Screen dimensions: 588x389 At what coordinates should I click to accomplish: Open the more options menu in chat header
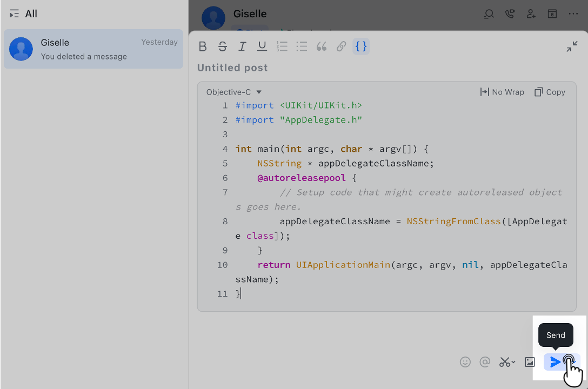(x=573, y=14)
